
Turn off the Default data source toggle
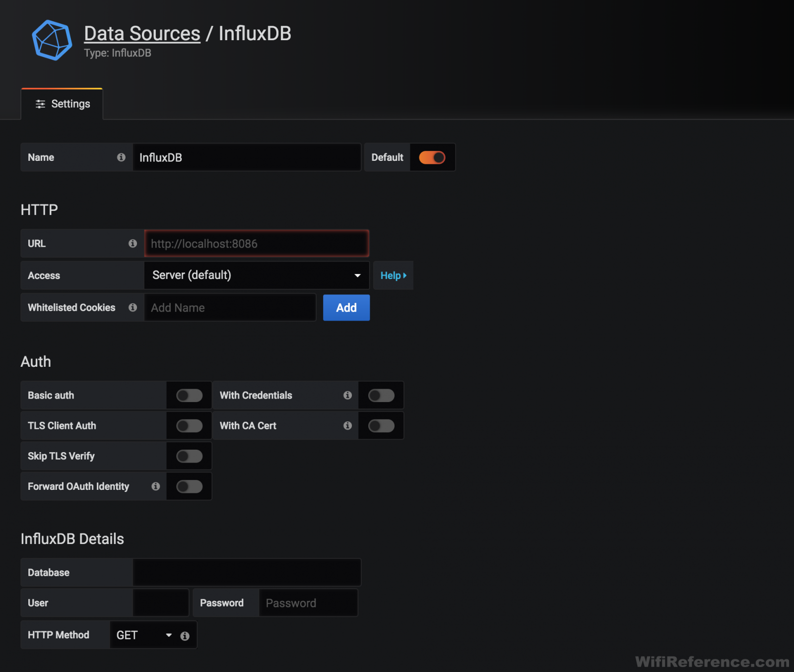tap(432, 157)
